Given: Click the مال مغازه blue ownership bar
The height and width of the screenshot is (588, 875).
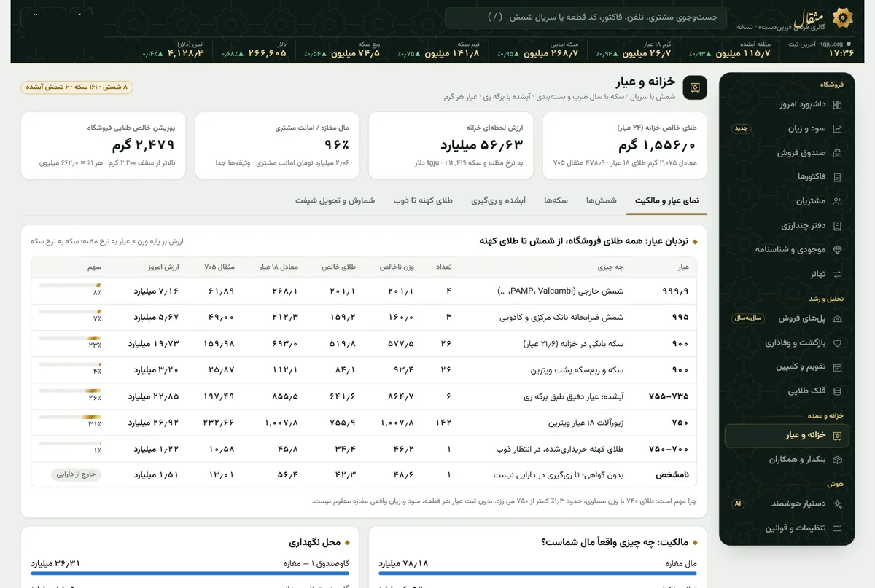Looking at the screenshot, I should [538, 573].
